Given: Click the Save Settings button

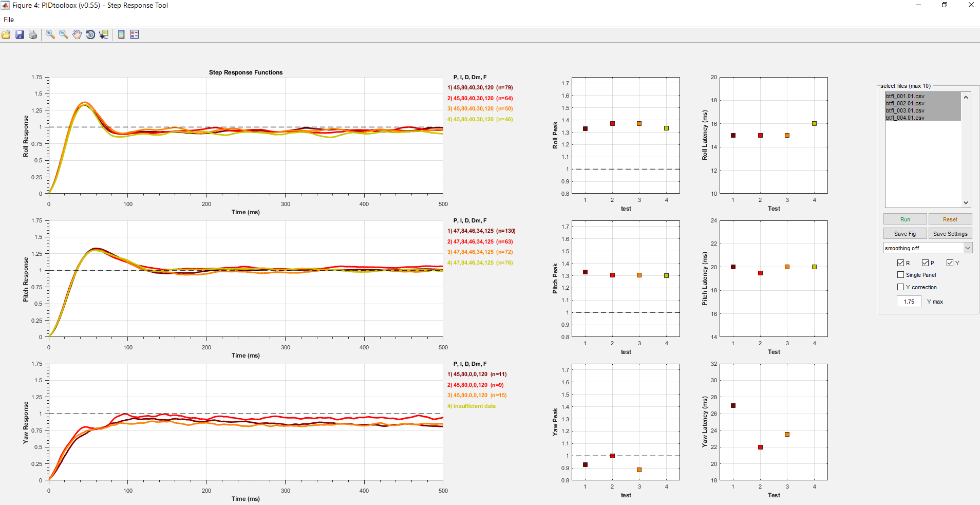Looking at the screenshot, I should (950, 233).
